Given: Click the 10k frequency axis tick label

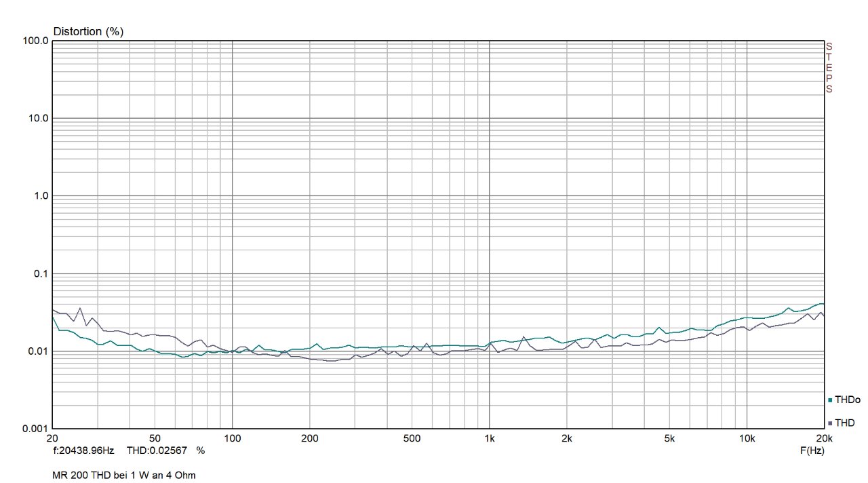Looking at the screenshot, I should point(747,438).
